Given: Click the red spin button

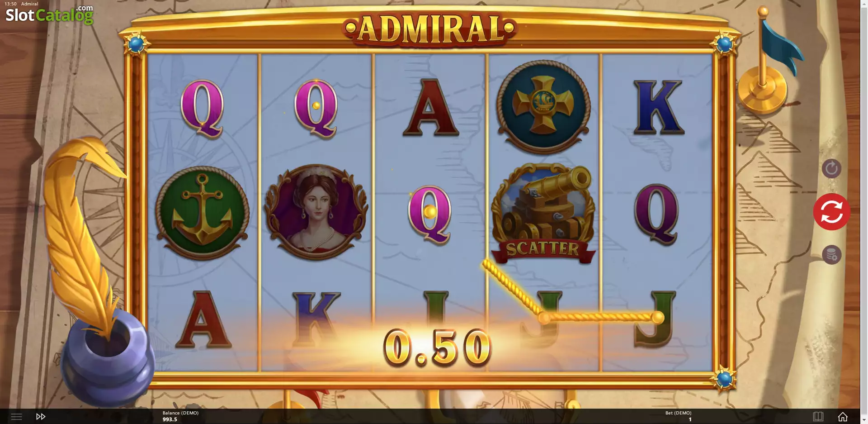Looking at the screenshot, I should tap(831, 212).
